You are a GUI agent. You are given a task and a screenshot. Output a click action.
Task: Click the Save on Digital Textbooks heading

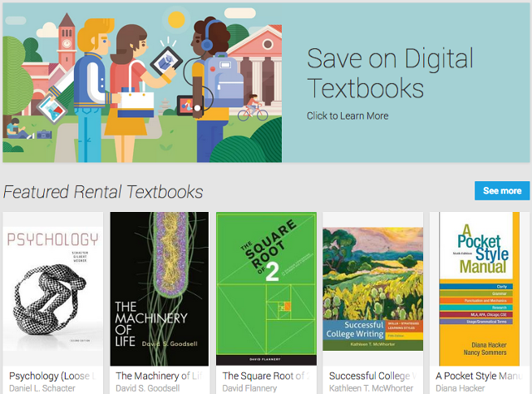click(x=390, y=73)
